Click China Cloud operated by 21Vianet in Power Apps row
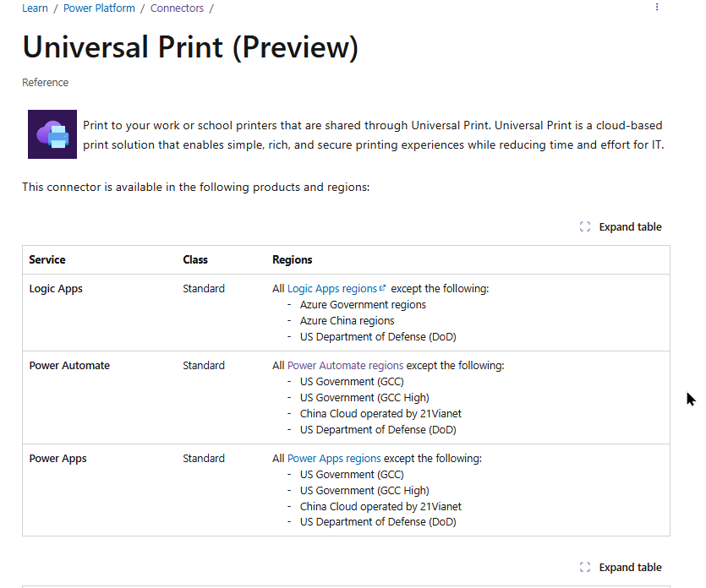The width and height of the screenshot is (706, 588). click(381, 507)
